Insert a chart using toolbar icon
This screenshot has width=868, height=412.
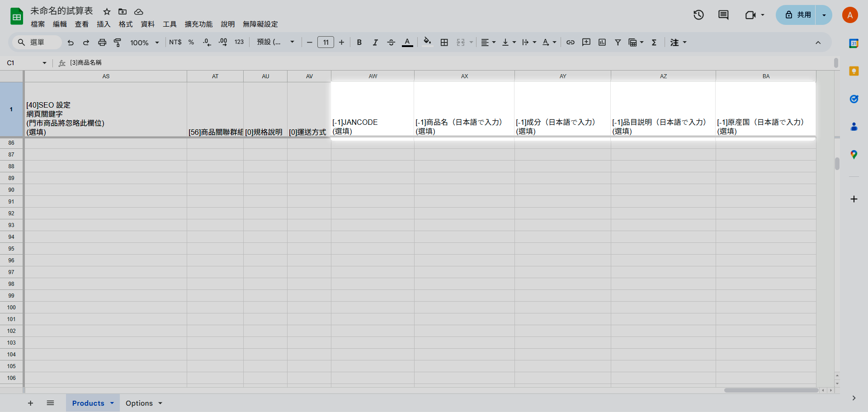pyautogui.click(x=602, y=43)
